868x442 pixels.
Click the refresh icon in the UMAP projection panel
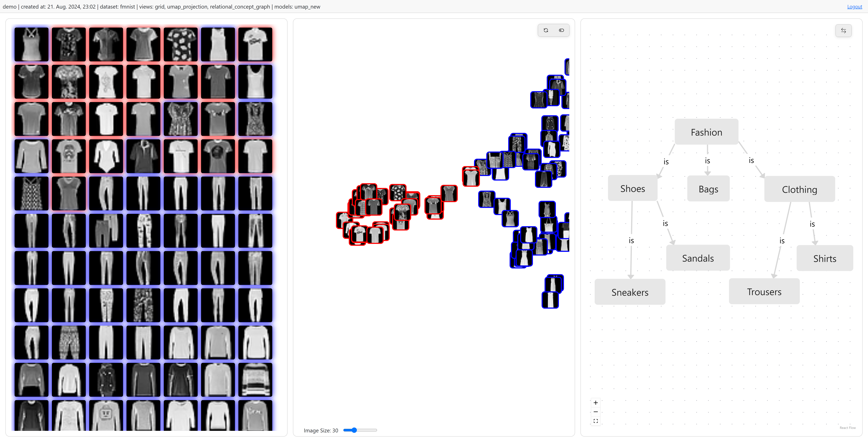click(546, 30)
